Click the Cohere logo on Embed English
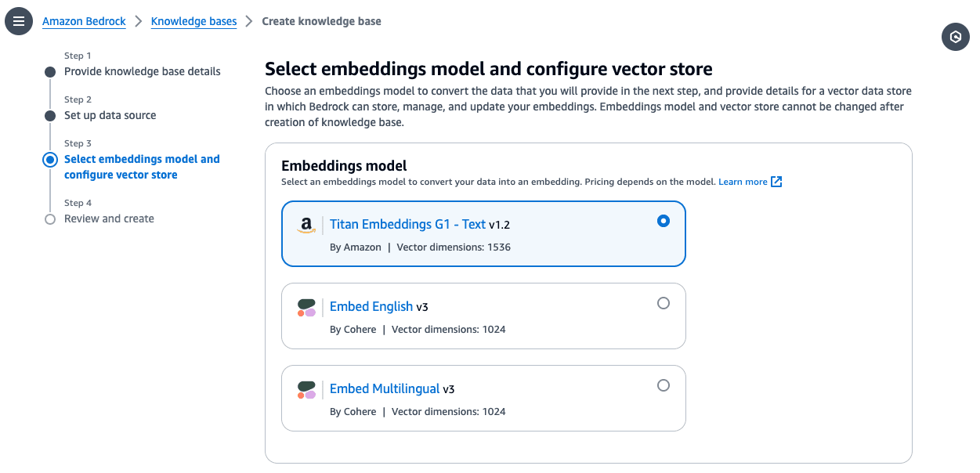Viewport: 980px width, 473px height. point(306,308)
